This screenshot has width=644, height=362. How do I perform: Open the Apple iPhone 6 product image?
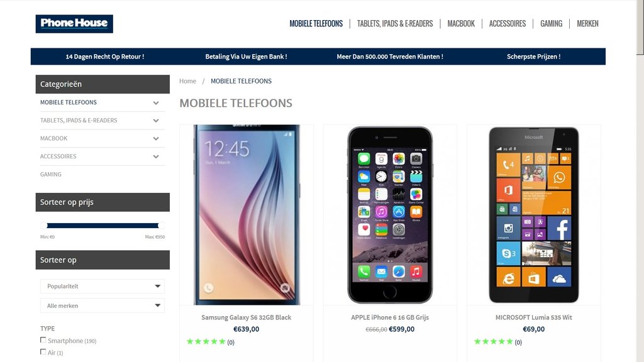[390, 215]
